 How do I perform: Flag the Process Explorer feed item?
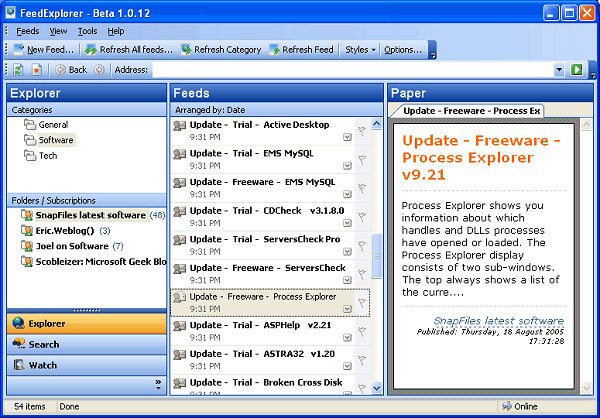tap(362, 303)
